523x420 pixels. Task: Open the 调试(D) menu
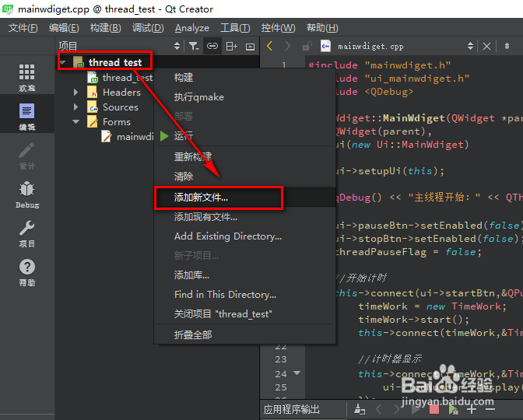coord(148,28)
